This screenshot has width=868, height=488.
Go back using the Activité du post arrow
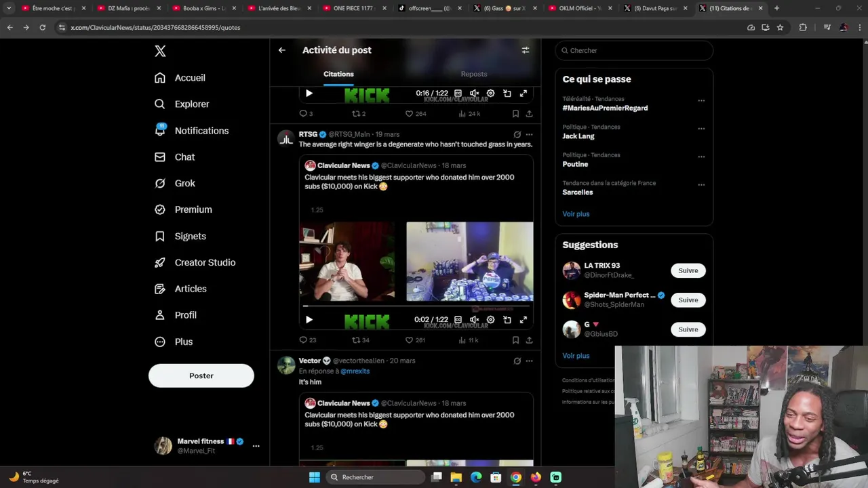pyautogui.click(x=282, y=50)
